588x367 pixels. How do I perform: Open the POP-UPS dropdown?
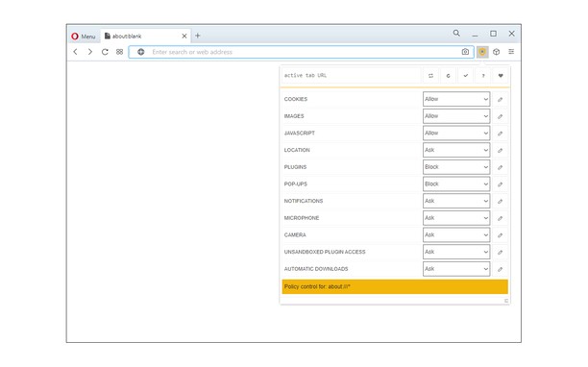(456, 184)
